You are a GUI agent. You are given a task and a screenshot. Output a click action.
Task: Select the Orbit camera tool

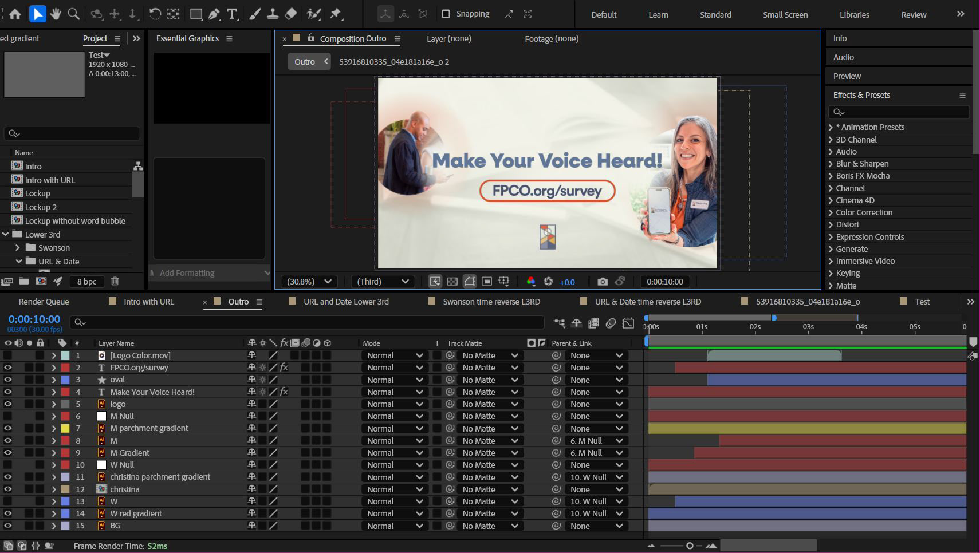click(x=96, y=14)
